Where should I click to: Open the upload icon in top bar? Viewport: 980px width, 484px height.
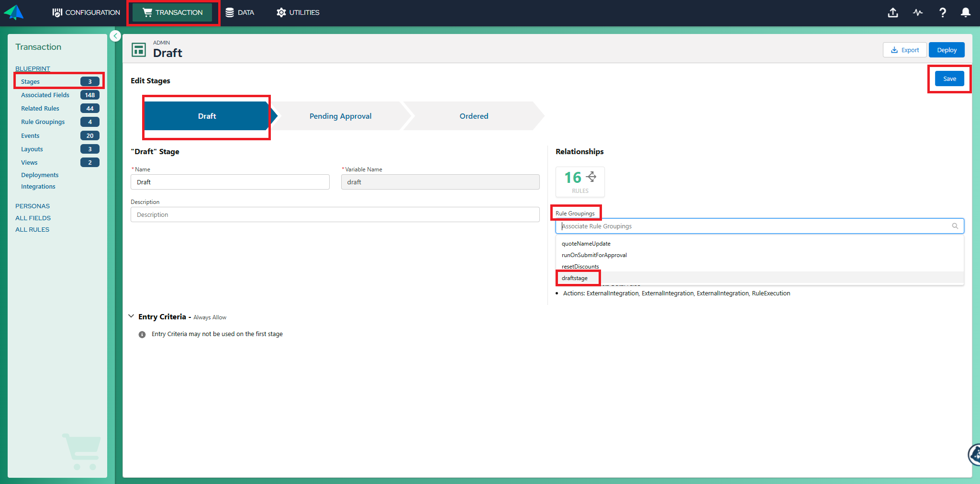[893, 12]
